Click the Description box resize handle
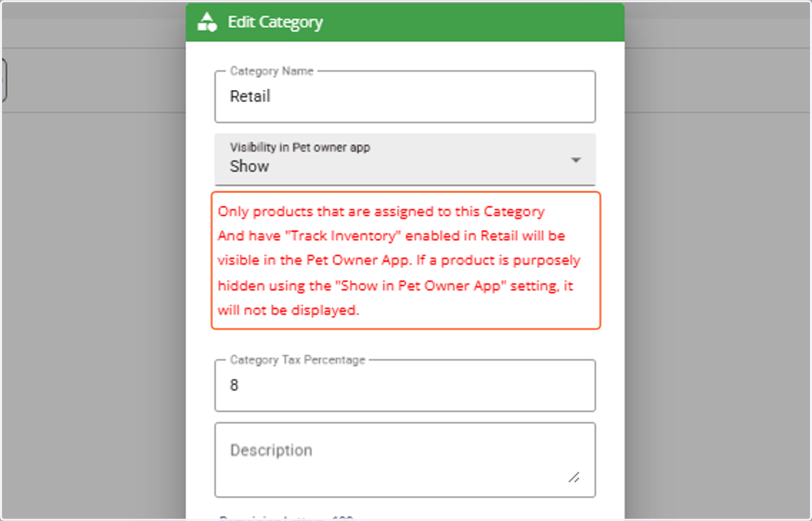The image size is (812, 521). (574, 477)
